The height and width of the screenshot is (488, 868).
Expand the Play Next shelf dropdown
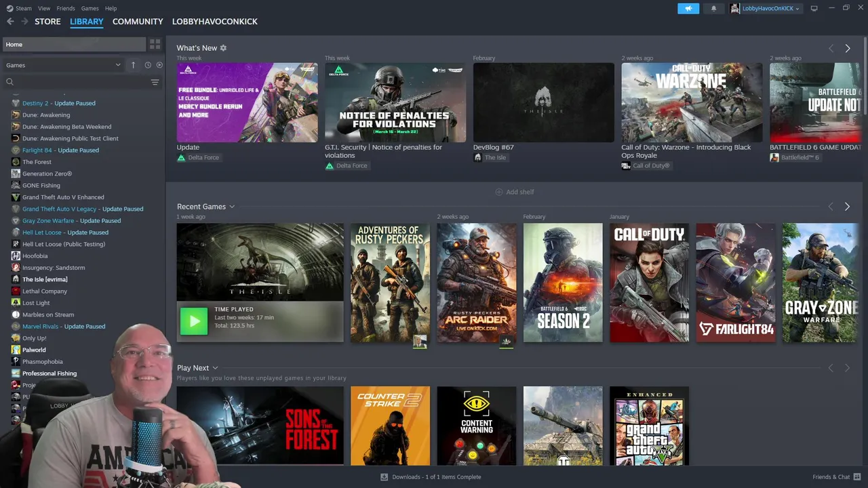[x=215, y=368]
